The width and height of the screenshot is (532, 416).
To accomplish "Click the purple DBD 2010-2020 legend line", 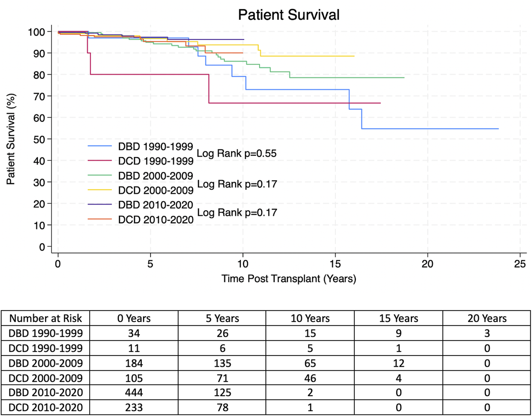I will (x=100, y=204).
